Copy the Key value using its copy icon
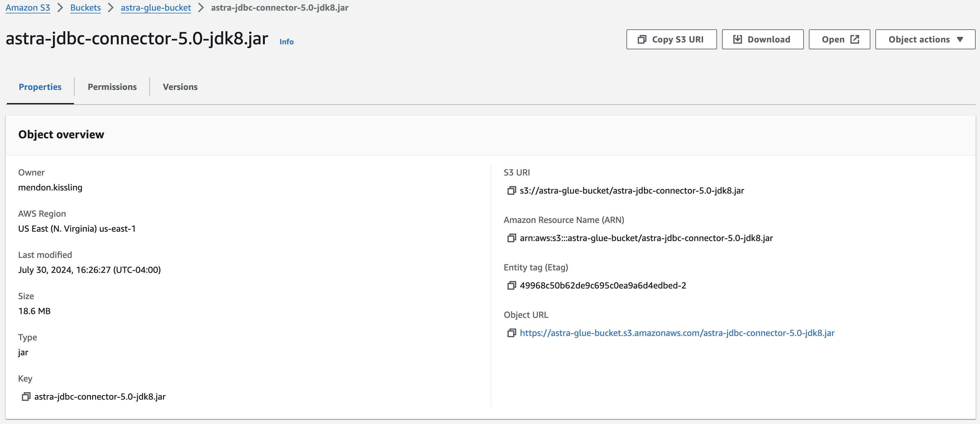 pyautogui.click(x=26, y=396)
